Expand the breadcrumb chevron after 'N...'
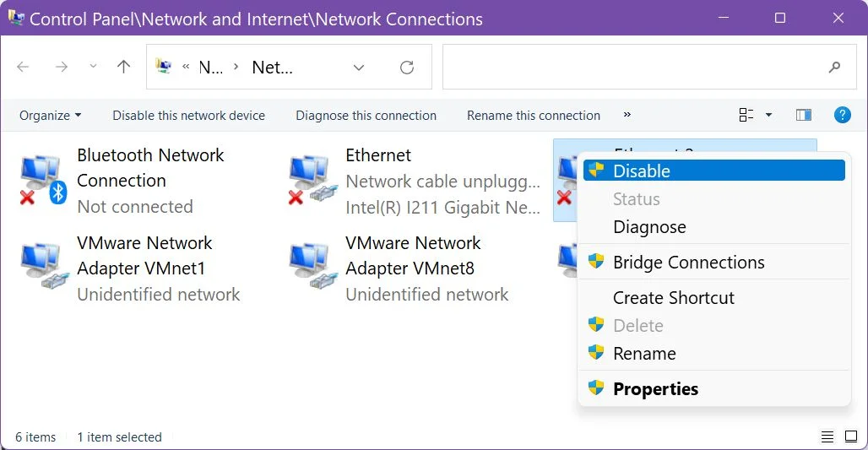The height and width of the screenshot is (450, 868). tap(236, 67)
